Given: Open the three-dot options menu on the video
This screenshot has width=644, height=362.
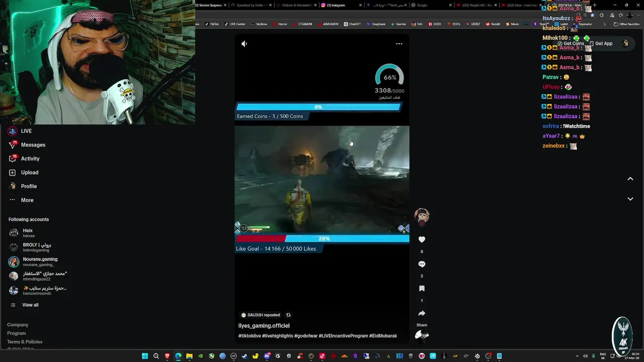Looking at the screenshot, I should (399, 44).
